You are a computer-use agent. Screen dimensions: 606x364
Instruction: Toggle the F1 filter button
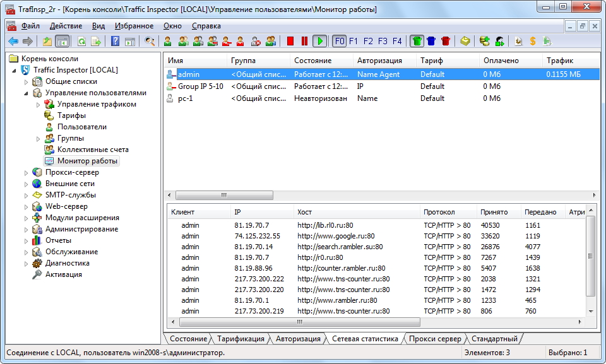pyautogui.click(x=353, y=41)
